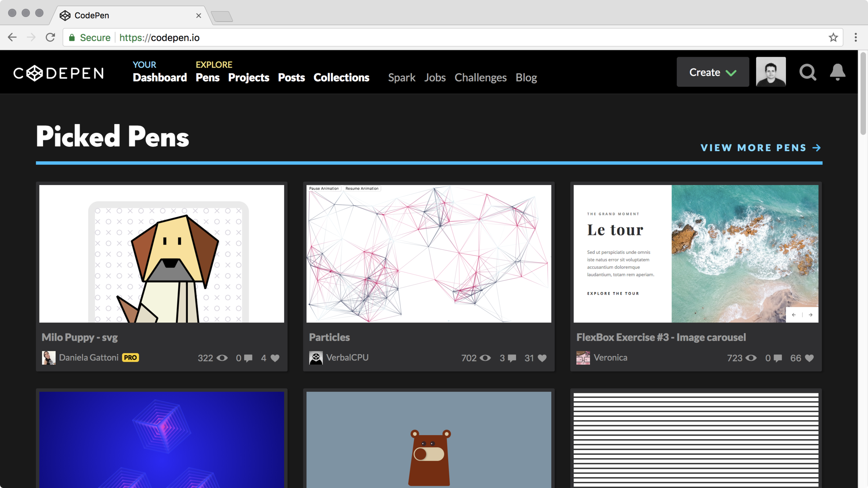Click views eye icon on Particles pen
The image size is (868, 488).
[x=485, y=358]
